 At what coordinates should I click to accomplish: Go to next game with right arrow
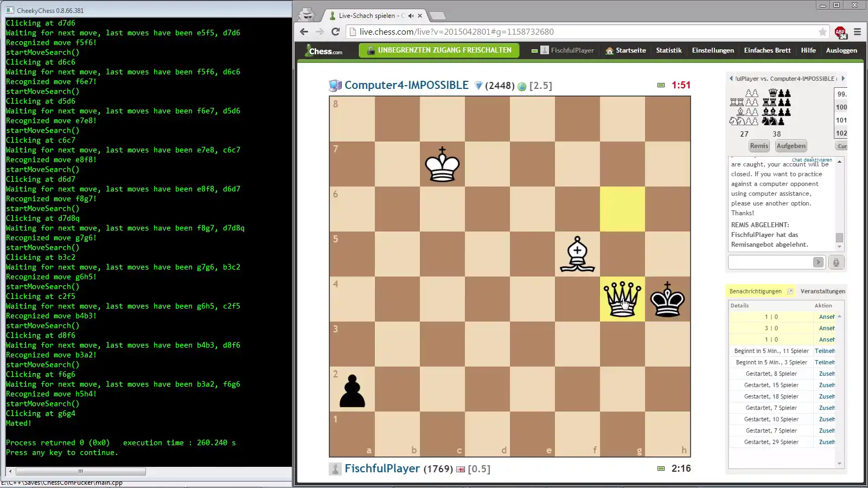coord(843,79)
